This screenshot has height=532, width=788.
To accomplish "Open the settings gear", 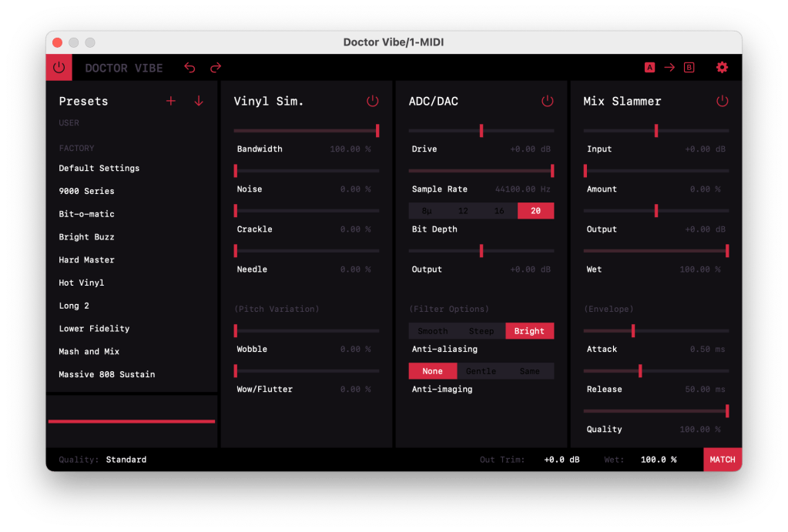I will point(722,68).
